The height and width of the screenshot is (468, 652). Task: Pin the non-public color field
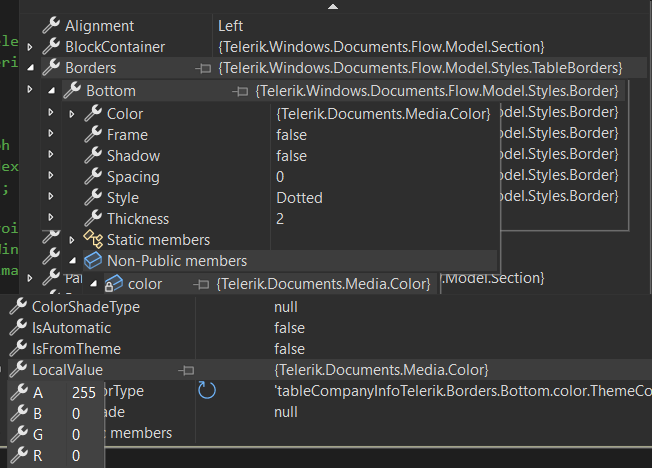coord(203,285)
